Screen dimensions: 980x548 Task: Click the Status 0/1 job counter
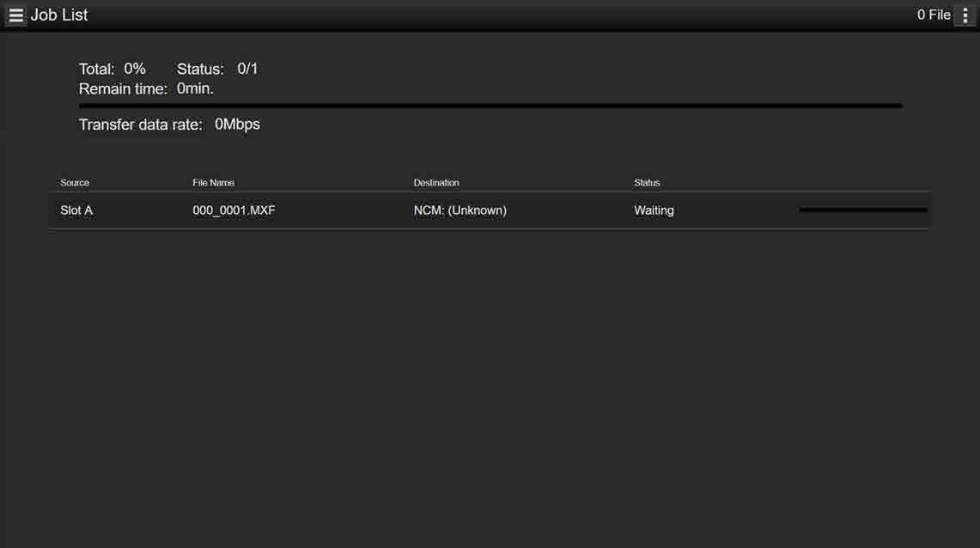tap(217, 69)
